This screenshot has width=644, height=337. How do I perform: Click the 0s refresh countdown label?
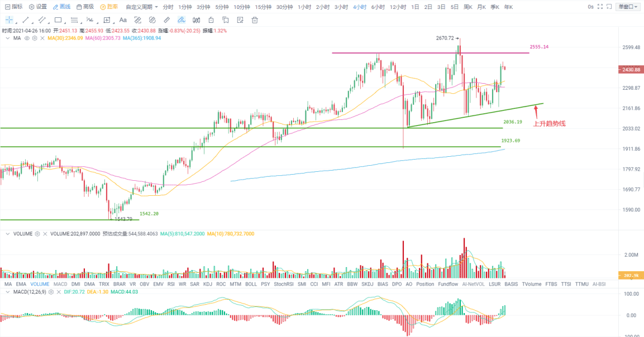pos(590,7)
